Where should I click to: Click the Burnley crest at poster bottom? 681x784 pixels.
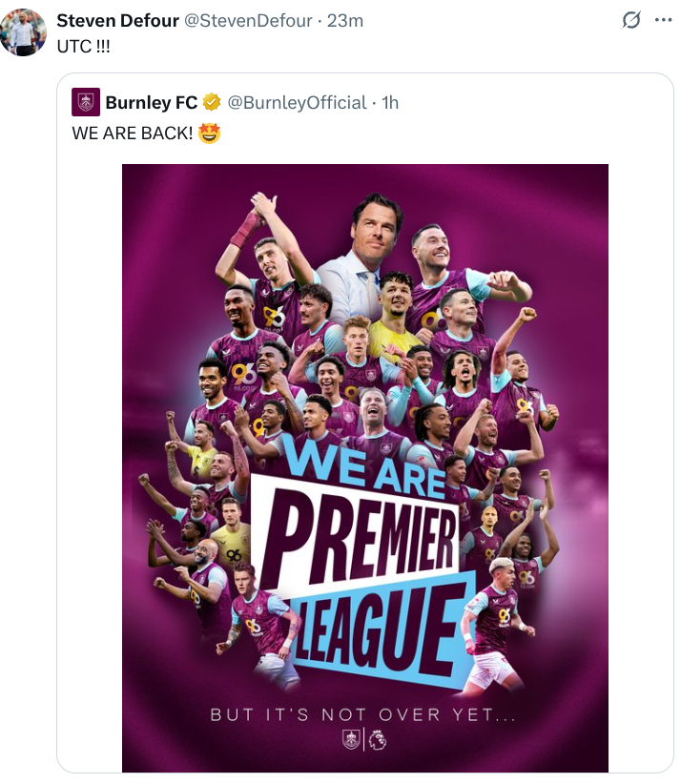(352, 738)
